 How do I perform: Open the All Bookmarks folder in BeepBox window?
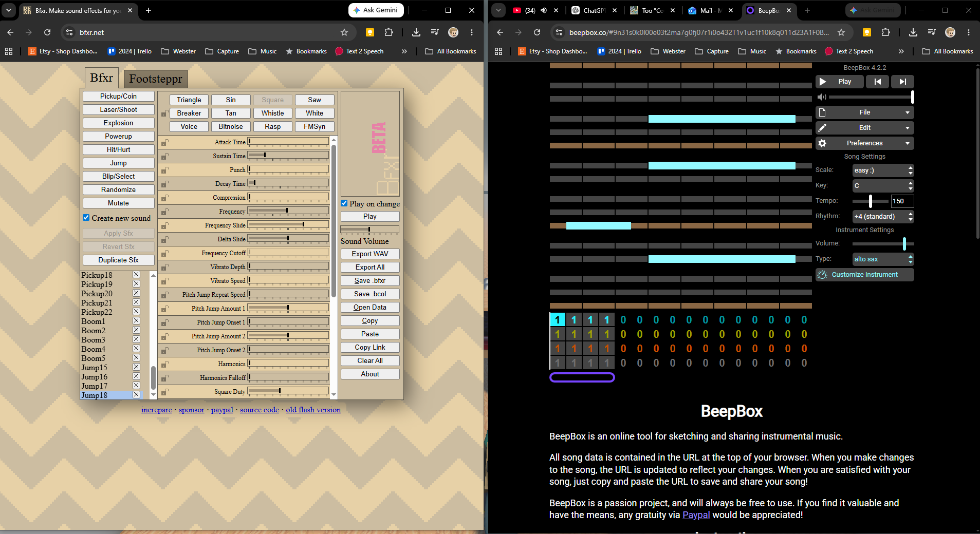tap(948, 51)
